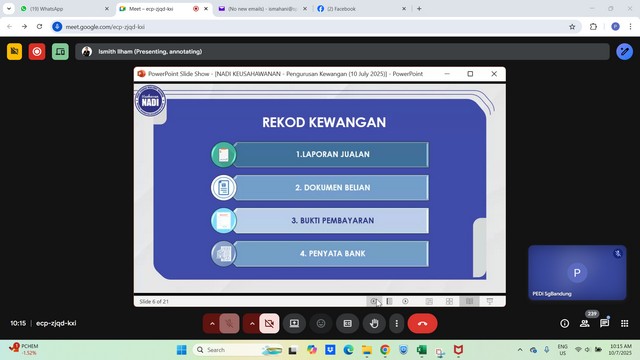
Task: Click the red recording indicator button
Action: (x=37, y=52)
